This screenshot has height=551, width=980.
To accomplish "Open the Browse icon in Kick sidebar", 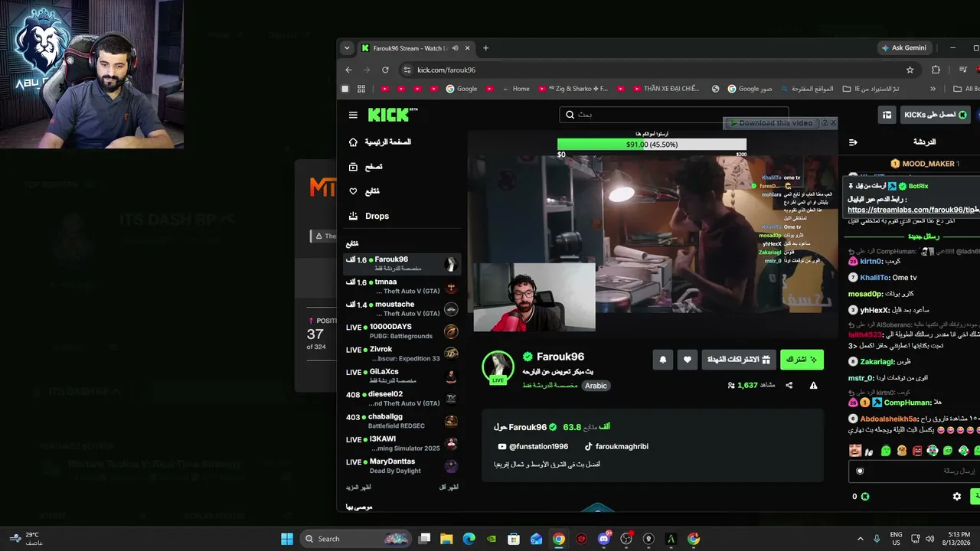I will [353, 167].
